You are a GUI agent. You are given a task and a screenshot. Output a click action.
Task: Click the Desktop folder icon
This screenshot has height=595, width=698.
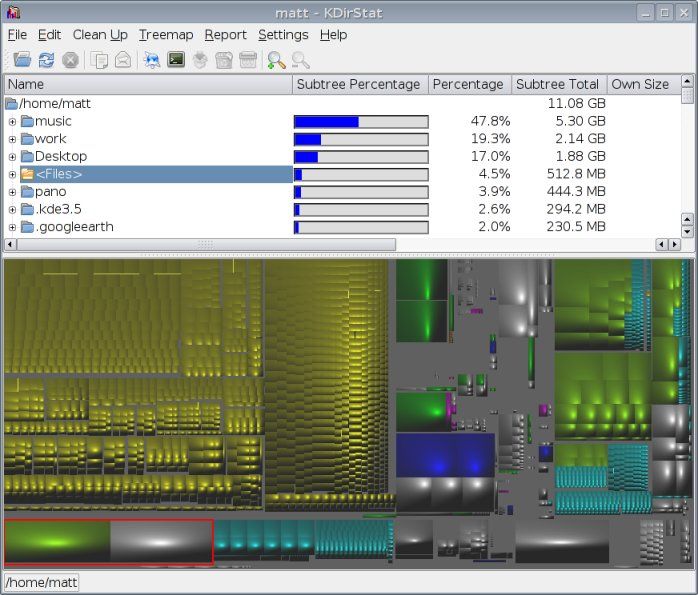point(28,156)
